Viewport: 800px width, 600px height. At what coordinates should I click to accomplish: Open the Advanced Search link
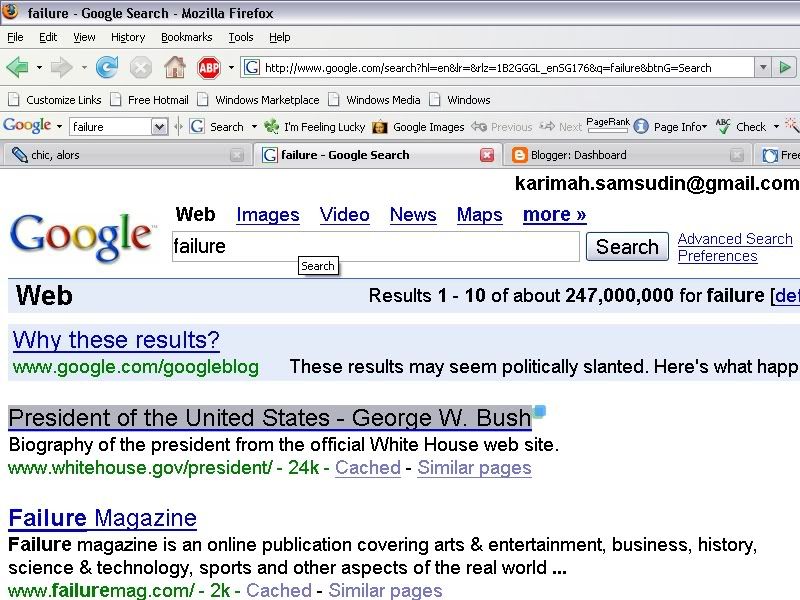pyautogui.click(x=735, y=239)
